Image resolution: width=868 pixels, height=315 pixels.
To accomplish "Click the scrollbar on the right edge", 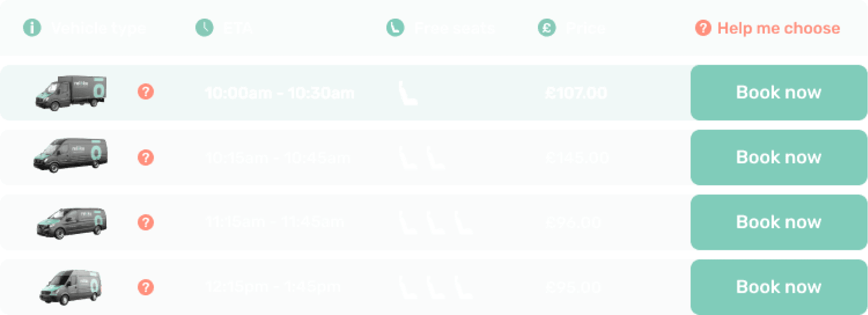I will (865, 155).
